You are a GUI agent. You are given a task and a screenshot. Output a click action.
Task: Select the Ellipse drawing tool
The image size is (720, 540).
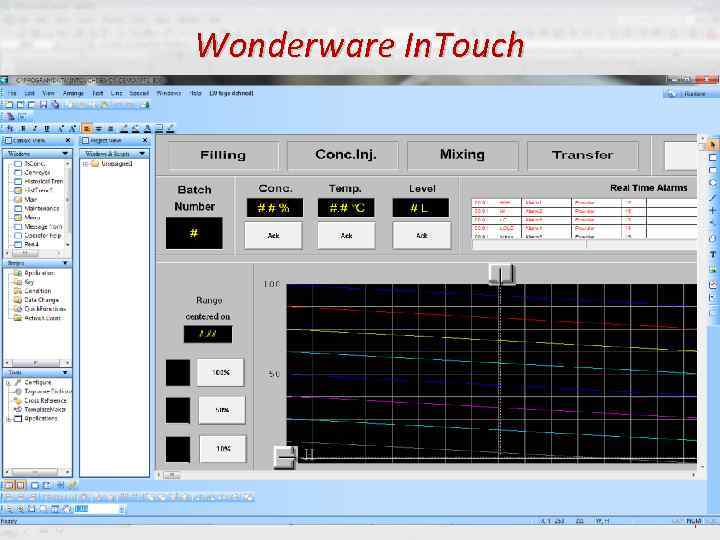712,183
